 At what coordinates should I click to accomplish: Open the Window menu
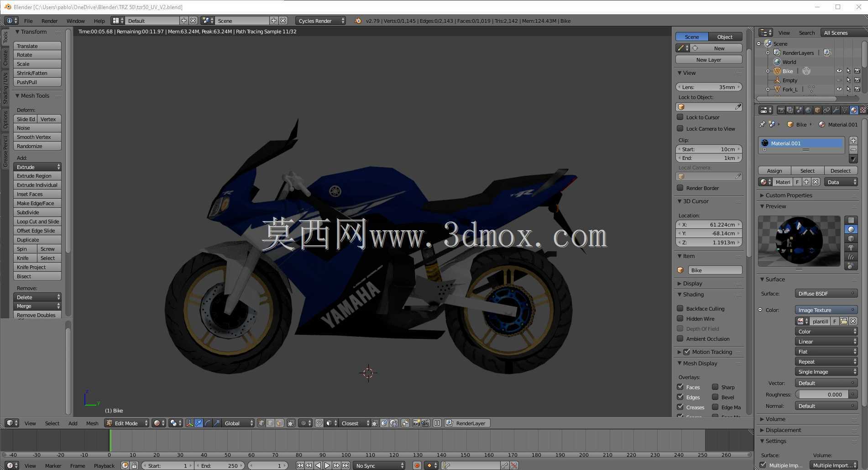tap(75, 21)
